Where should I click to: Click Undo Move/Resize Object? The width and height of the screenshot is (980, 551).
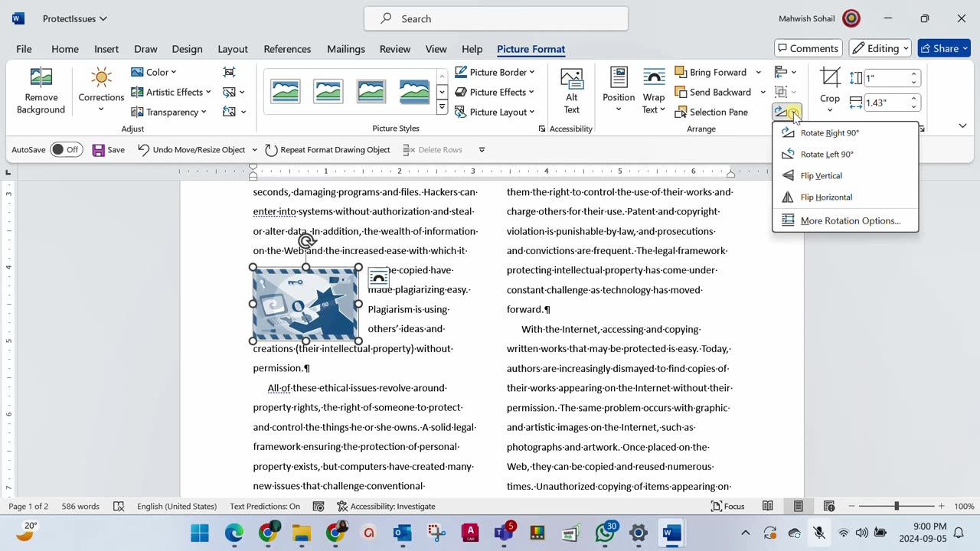coord(191,150)
